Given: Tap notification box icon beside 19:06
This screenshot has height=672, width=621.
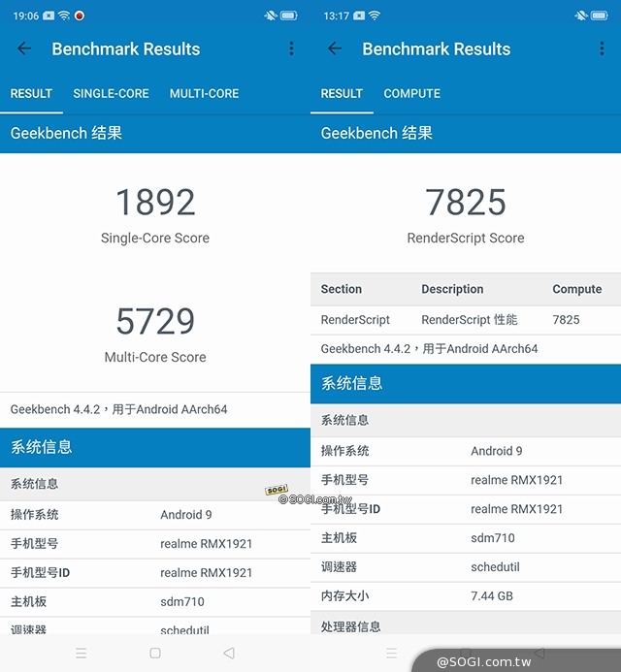Looking at the screenshot, I should [49, 16].
